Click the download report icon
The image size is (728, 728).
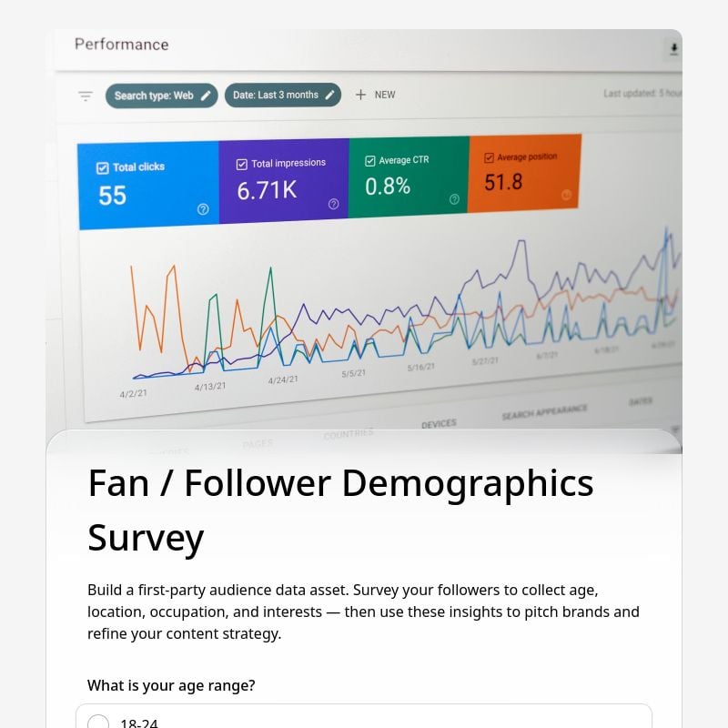tap(673, 49)
